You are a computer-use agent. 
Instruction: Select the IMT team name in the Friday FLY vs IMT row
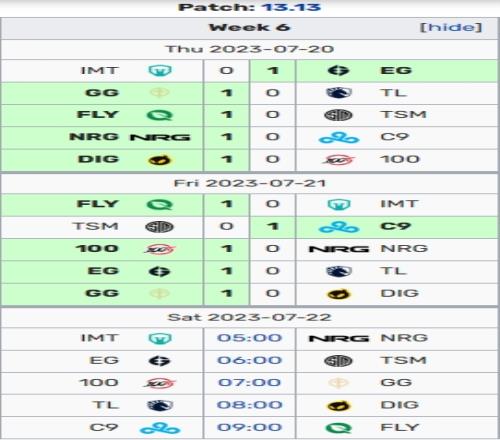[x=399, y=204]
